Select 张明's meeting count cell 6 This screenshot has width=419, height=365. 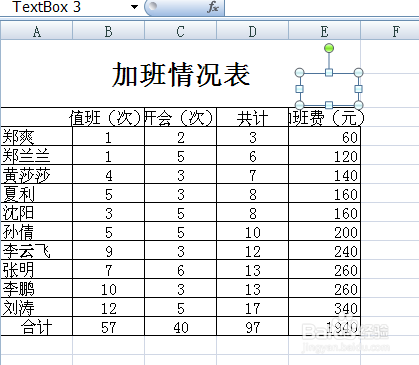point(180,269)
